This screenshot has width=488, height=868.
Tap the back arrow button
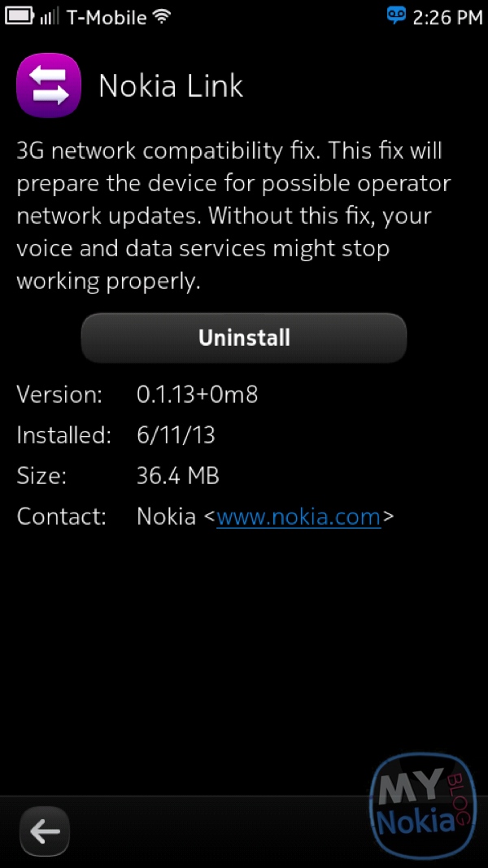(x=45, y=831)
